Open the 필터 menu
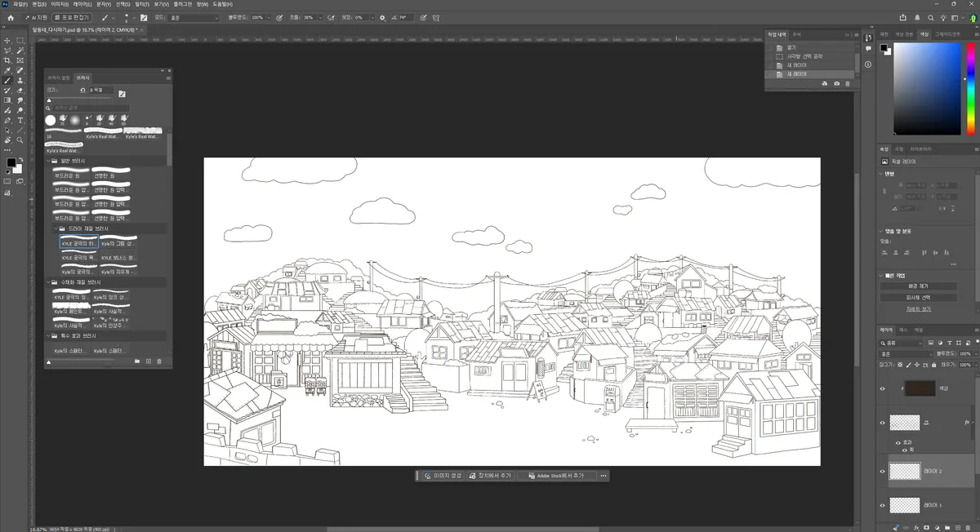Image resolution: width=980 pixels, height=532 pixels. [x=142, y=4]
